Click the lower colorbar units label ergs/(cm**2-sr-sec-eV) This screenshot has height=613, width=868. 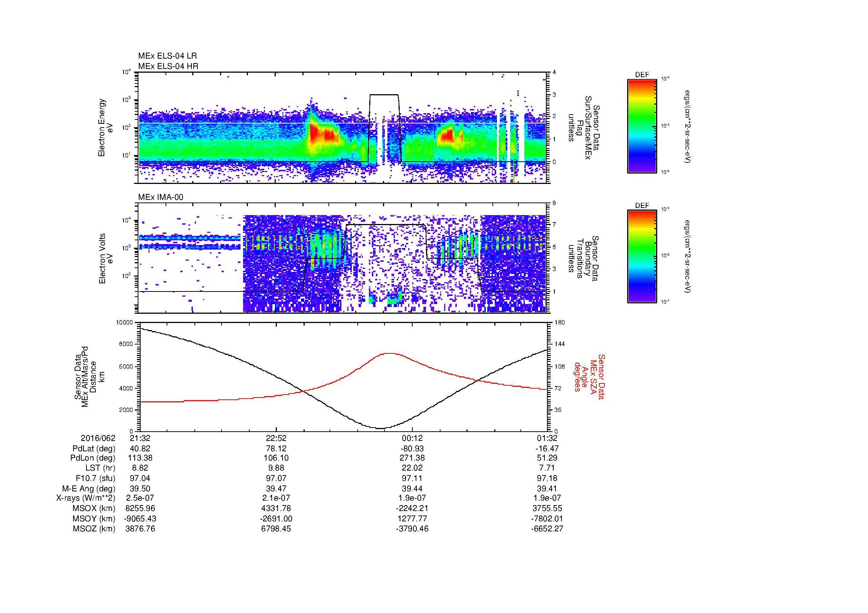[x=688, y=257]
